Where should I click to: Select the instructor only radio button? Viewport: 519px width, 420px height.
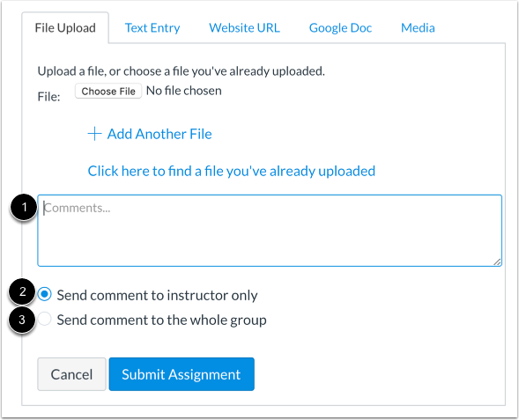(44, 294)
